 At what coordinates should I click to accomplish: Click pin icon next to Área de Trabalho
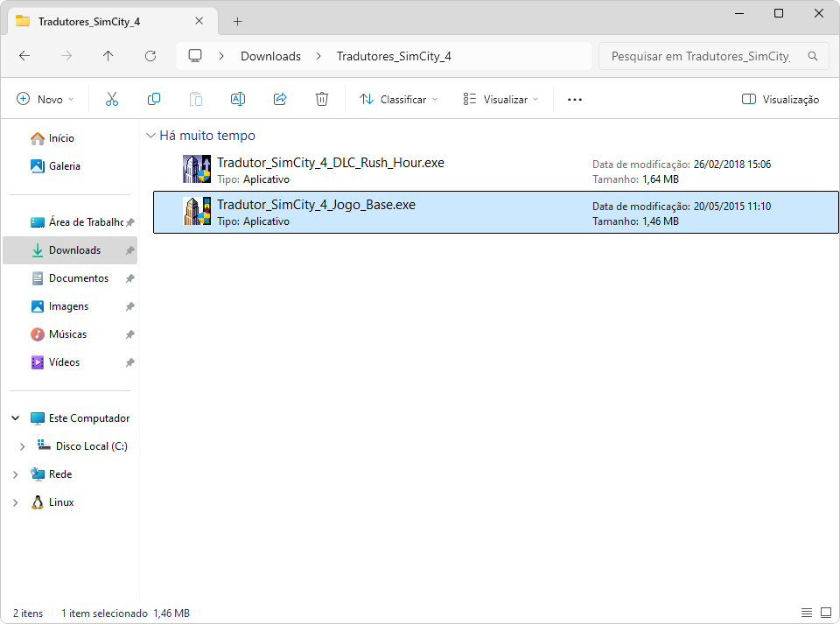click(x=129, y=221)
